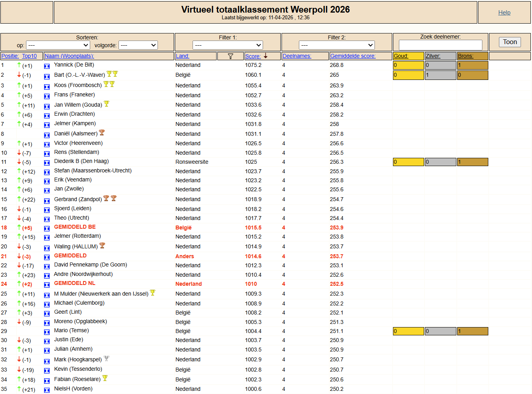Open the 'op:' sort field dropdown
The height and width of the screenshot is (394, 532).
58,45
